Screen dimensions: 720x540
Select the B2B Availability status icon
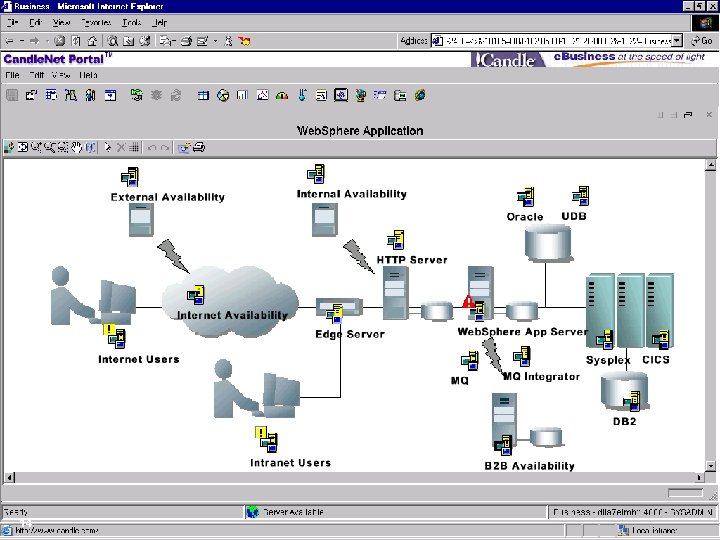coord(503,445)
